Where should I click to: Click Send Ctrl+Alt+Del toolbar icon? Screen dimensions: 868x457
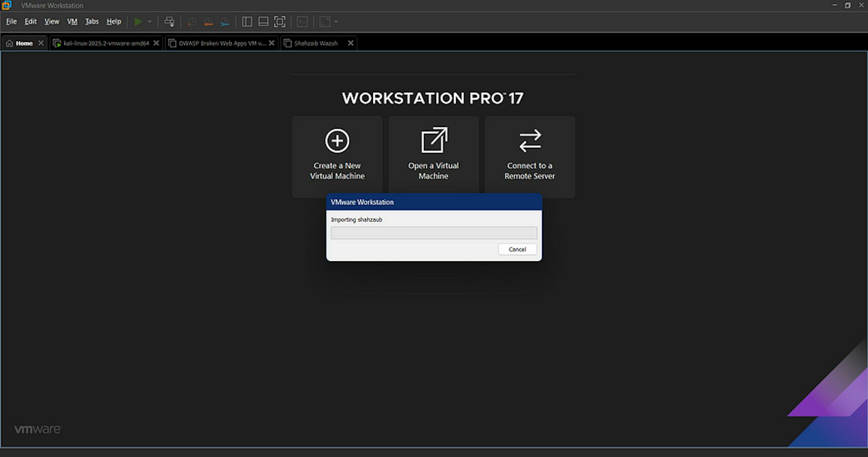(x=169, y=22)
